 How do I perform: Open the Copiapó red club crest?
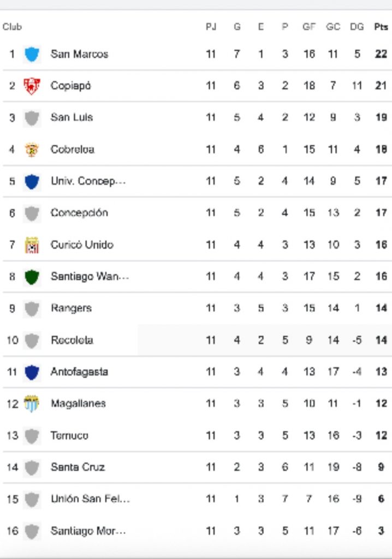pos(32,86)
